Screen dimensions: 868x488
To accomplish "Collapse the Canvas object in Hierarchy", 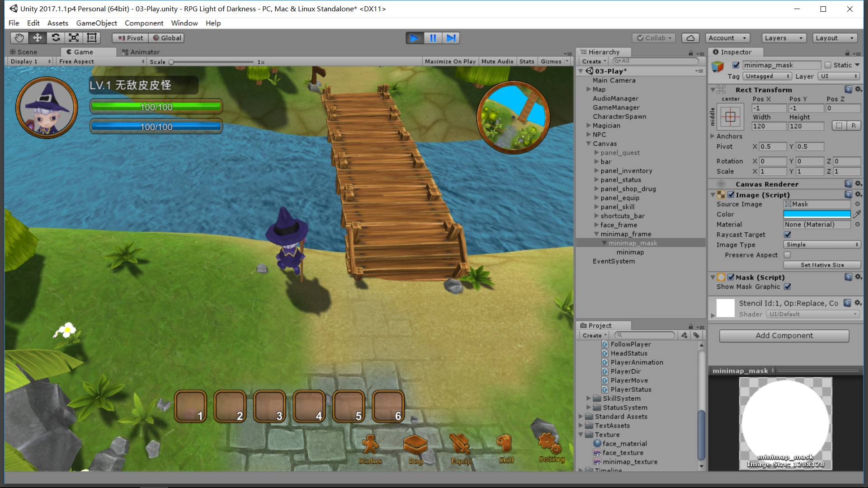I will 589,144.
